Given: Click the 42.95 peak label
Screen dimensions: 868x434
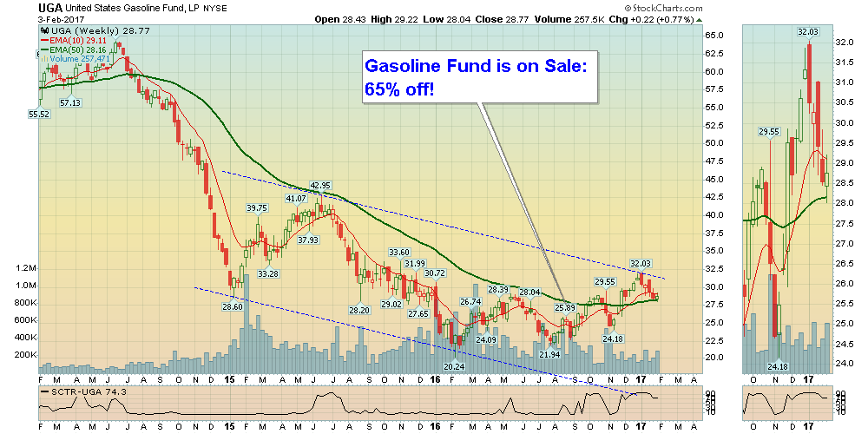Looking at the screenshot, I should [x=321, y=186].
